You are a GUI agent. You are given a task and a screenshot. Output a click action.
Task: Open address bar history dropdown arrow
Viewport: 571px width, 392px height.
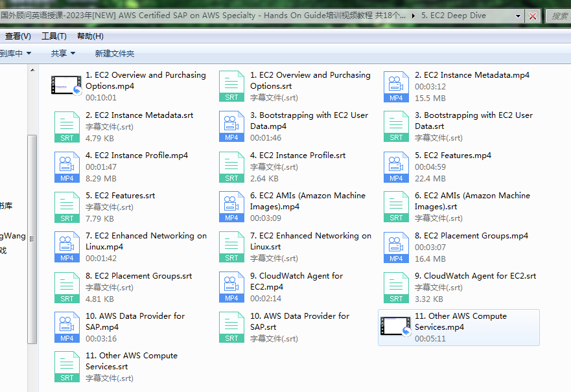(x=518, y=16)
